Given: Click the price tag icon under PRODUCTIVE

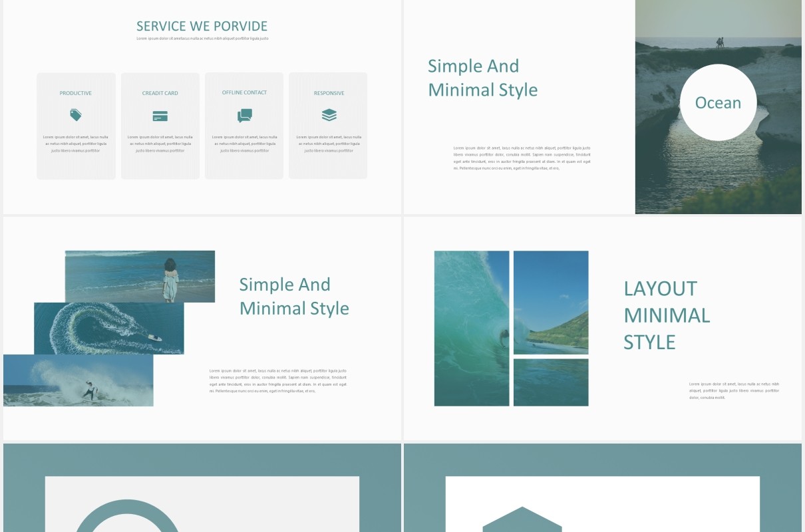Looking at the screenshot, I should point(76,115).
